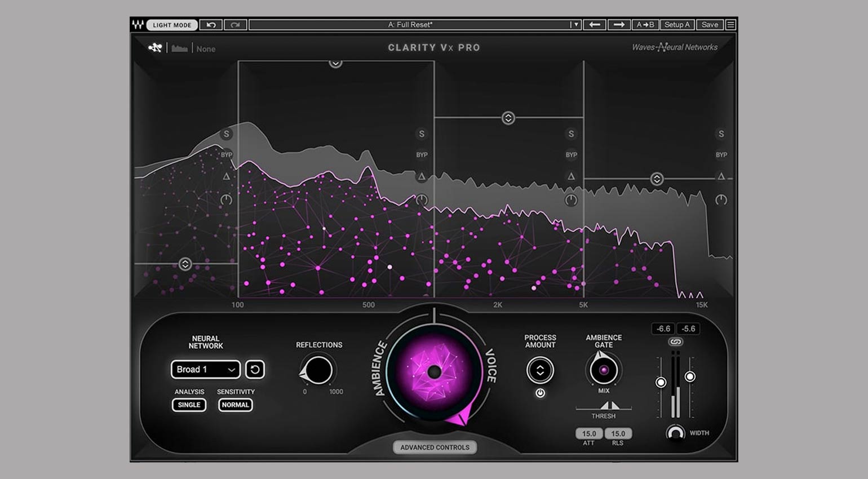Bypass the highest frequency band
The width and height of the screenshot is (868, 479).
tap(721, 155)
